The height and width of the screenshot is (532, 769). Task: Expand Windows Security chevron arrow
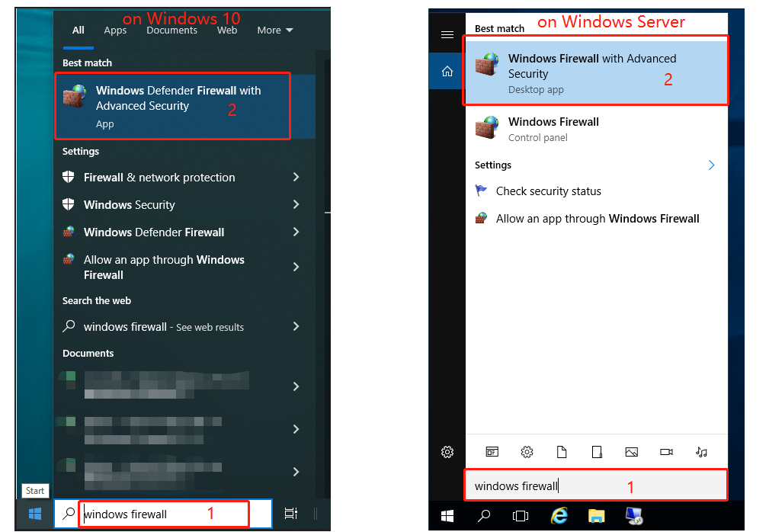296,204
